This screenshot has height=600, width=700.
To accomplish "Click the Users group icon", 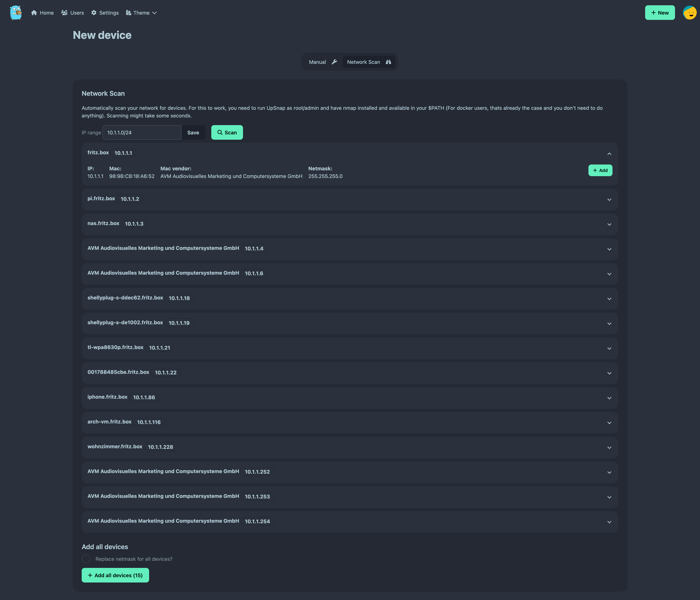I will pyautogui.click(x=64, y=13).
